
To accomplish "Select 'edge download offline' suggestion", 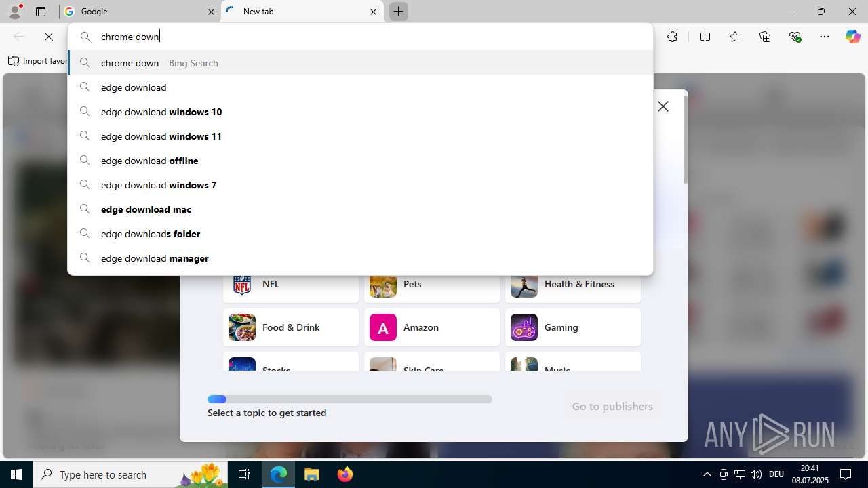I will tap(360, 161).
